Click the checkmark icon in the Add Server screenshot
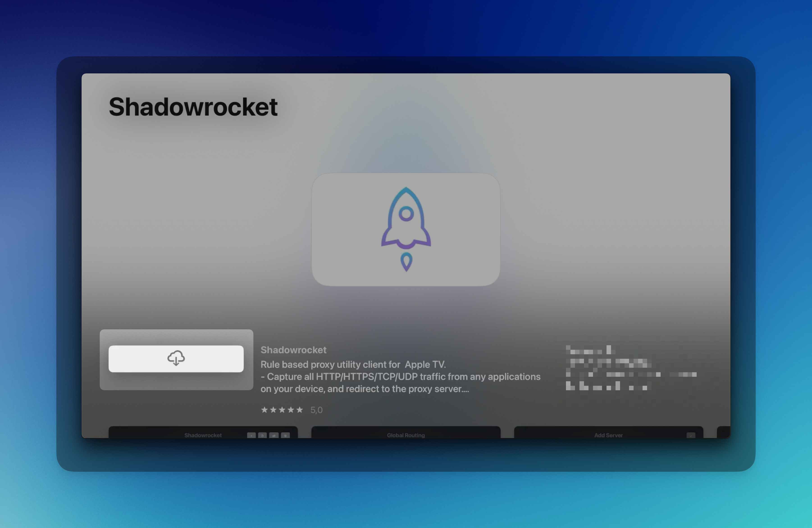Image resolution: width=812 pixels, height=528 pixels. 691,435
